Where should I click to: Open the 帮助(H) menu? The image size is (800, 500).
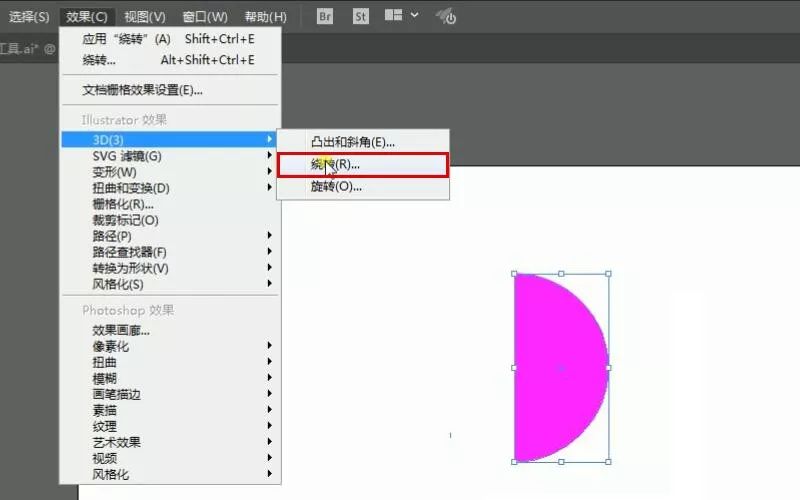[x=265, y=17]
